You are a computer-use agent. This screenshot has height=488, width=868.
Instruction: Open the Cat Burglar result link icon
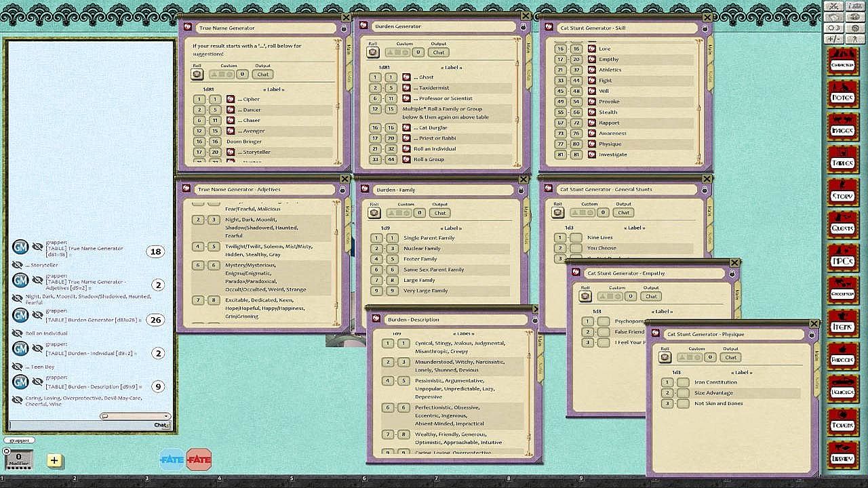pos(406,127)
